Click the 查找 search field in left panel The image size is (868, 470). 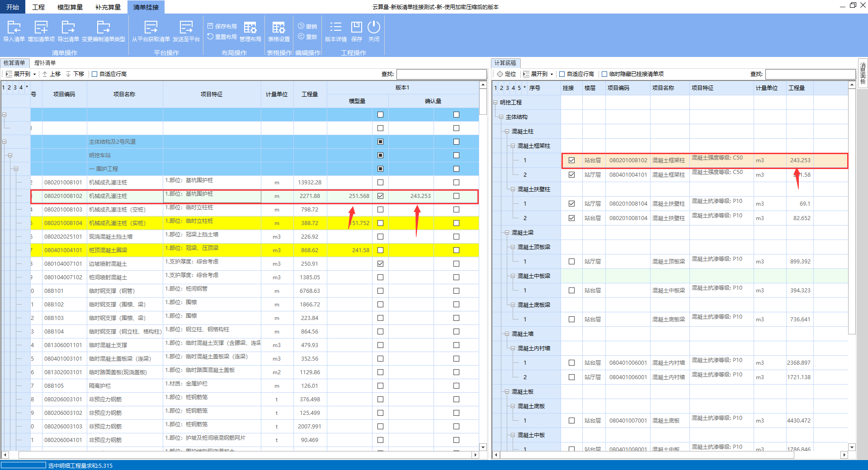click(441, 74)
